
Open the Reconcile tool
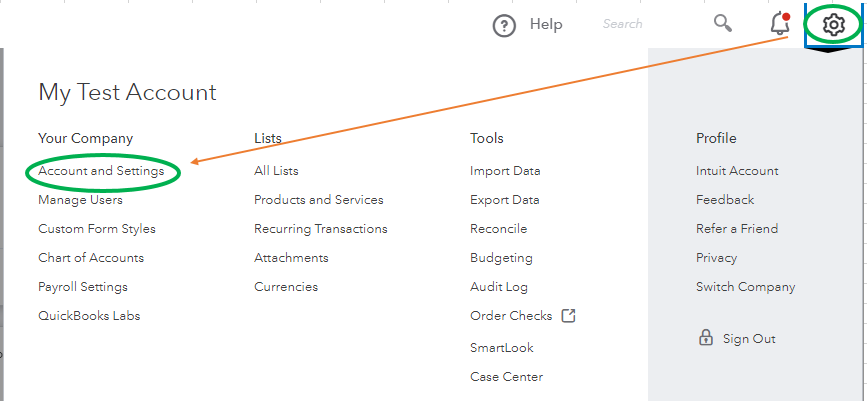tap(498, 229)
